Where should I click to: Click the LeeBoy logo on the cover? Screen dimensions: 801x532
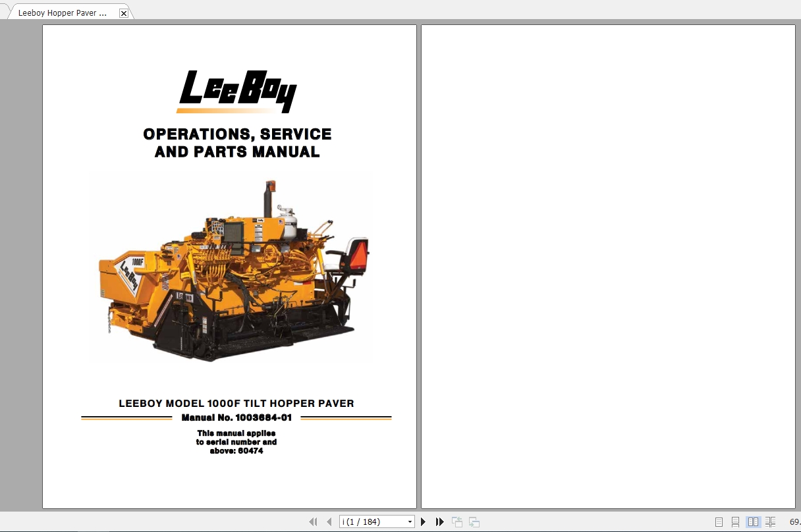point(237,91)
